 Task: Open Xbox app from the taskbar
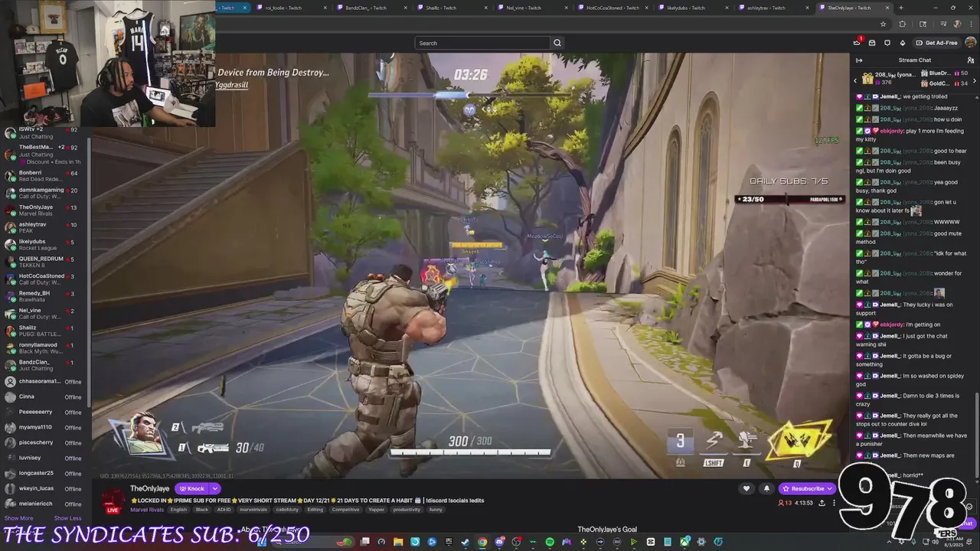(x=684, y=542)
